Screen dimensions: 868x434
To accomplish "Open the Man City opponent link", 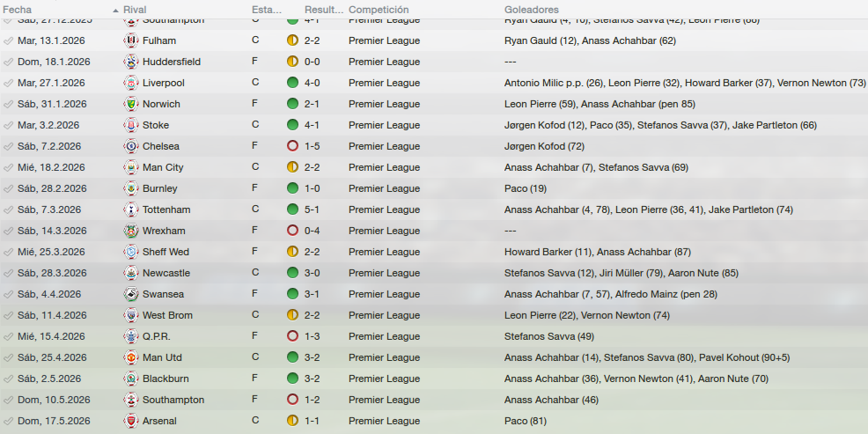I will coord(163,167).
